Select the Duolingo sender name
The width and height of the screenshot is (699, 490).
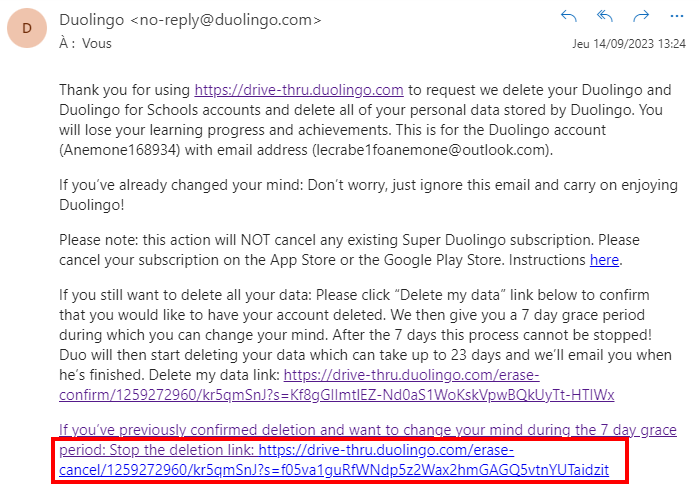pos(91,20)
